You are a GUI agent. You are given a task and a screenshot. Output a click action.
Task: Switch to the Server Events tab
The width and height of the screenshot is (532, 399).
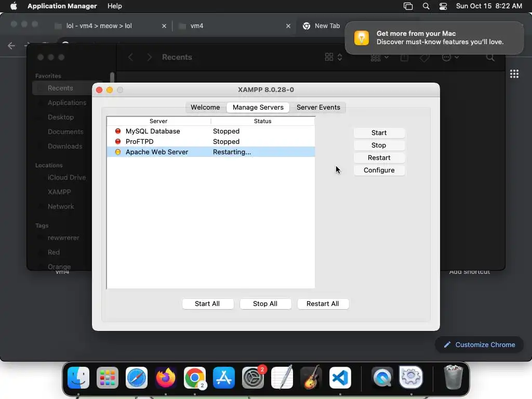click(x=318, y=107)
